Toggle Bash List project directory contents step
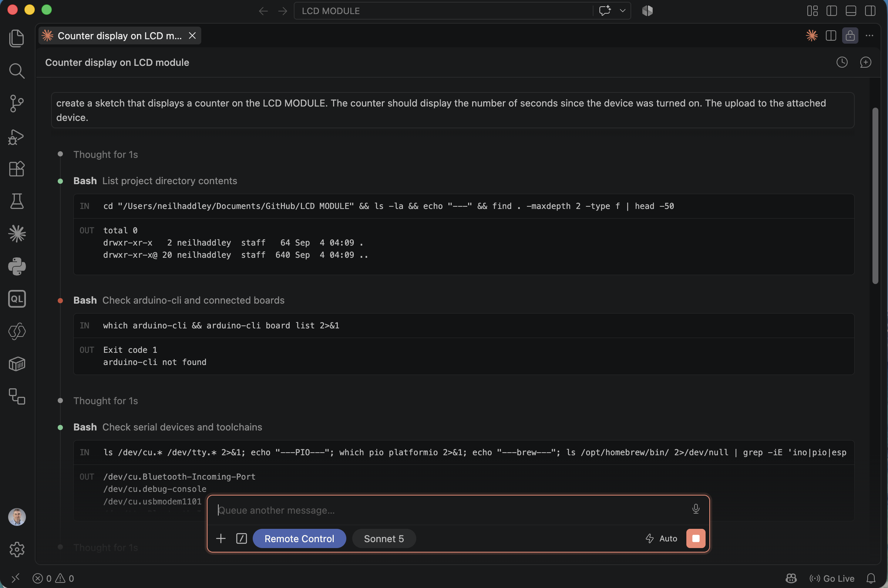 coord(155,181)
